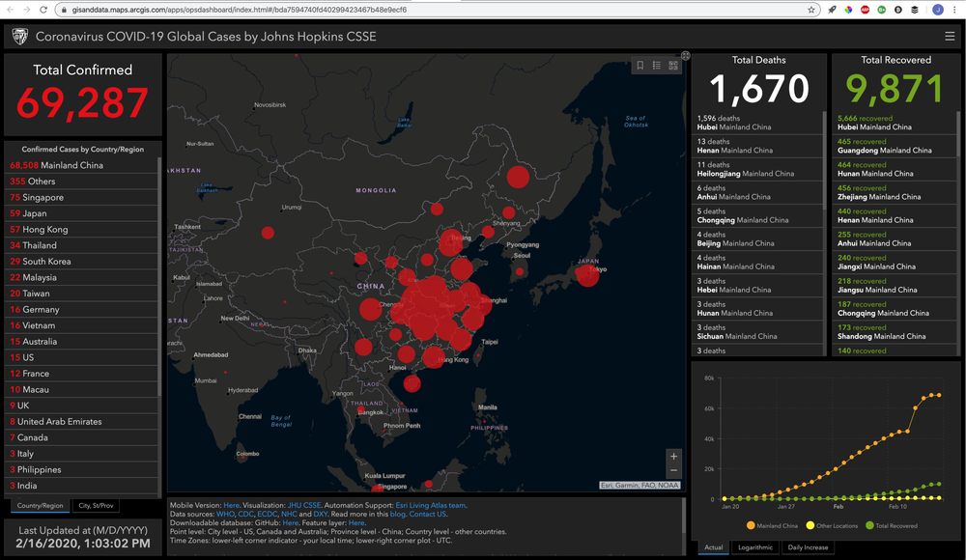The width and height of the screenshot is (966, 560).
Task: Open the Contact US link
Action: [428, 514]
